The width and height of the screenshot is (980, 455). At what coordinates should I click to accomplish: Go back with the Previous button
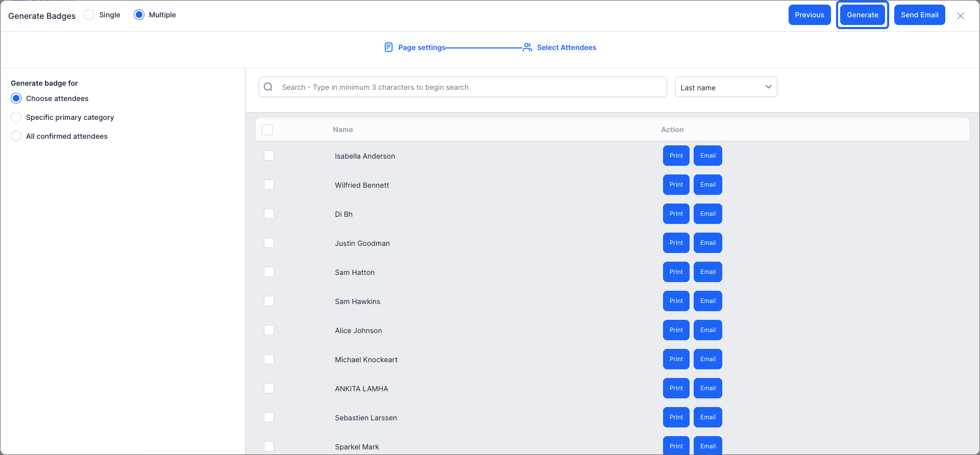pyautogui.click(x=810, y=15)
